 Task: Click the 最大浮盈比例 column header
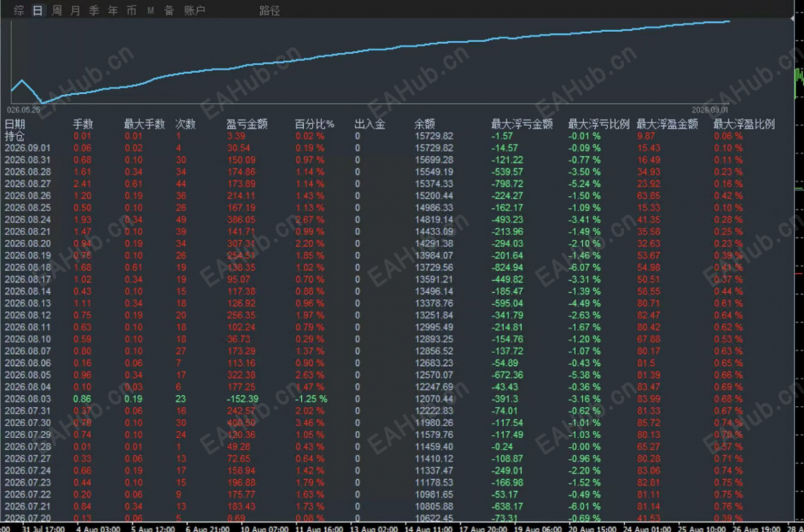pyautogui.click(x=744, y=124)
